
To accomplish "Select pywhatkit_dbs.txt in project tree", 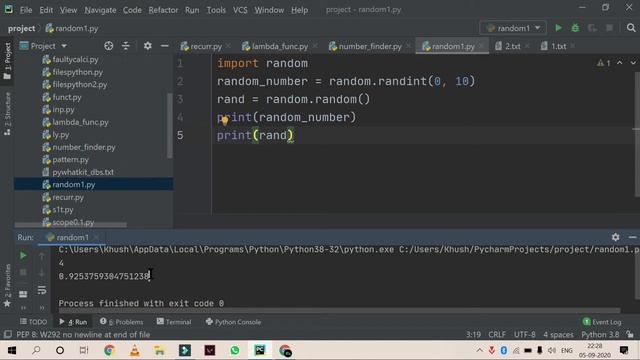I will point(83,172).
